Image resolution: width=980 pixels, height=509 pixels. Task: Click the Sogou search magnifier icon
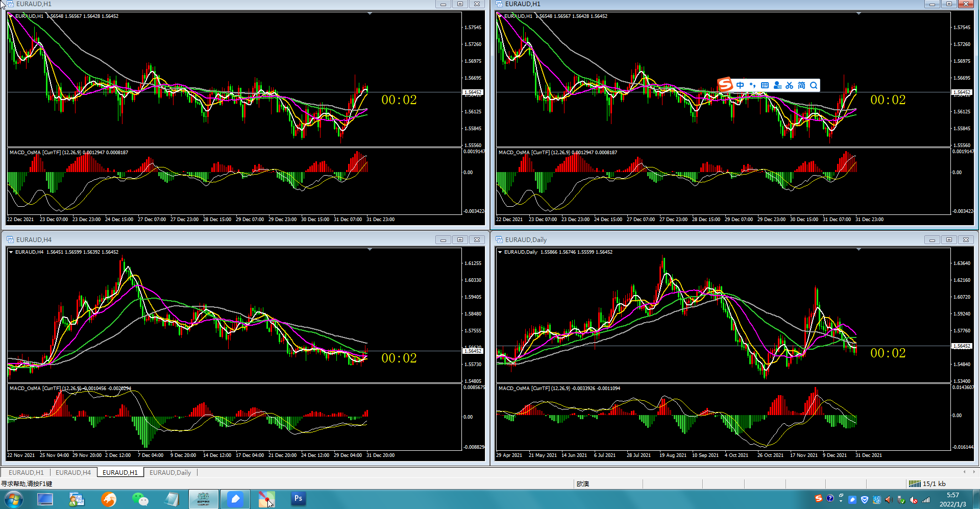(814, 85)
